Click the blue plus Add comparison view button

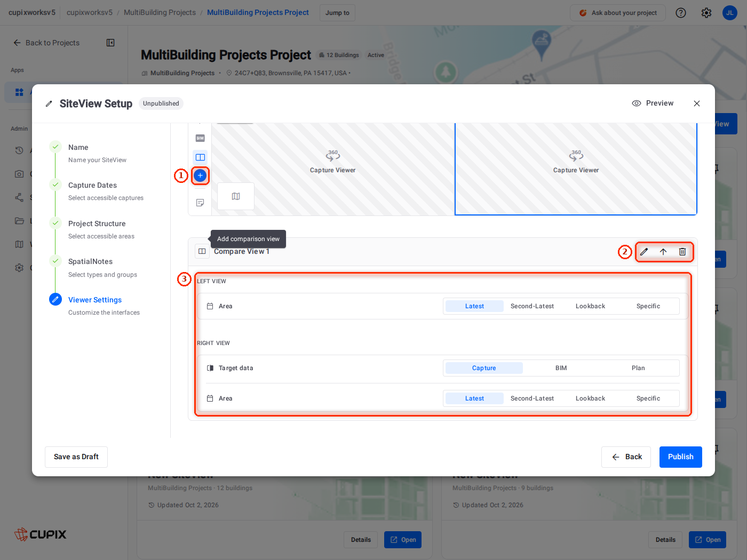pos(200,175)
